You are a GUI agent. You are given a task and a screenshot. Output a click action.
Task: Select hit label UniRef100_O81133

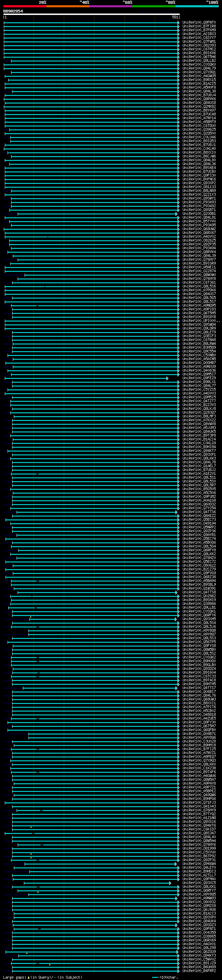[199, 187]
